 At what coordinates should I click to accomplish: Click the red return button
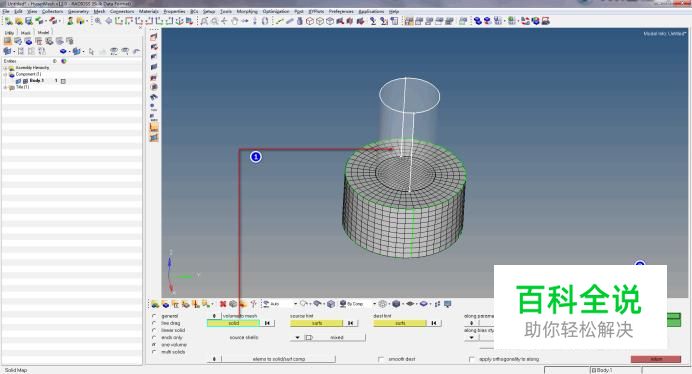click(656, 359)
